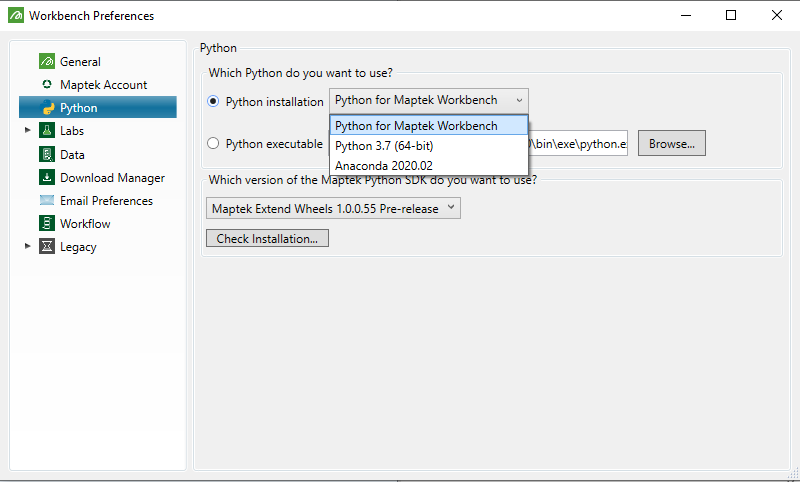Click the Labs flask icon
Viewport: 800px width, 482px height.
pos(47,131)
